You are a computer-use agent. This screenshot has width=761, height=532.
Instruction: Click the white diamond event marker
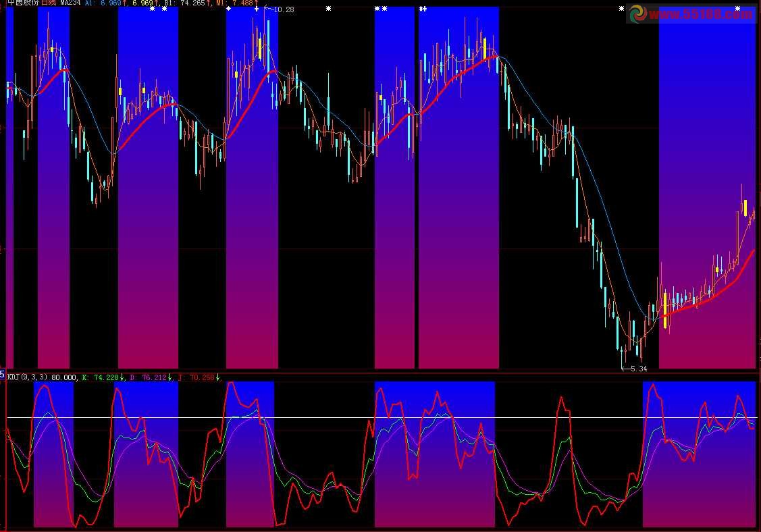click(229, 9)
